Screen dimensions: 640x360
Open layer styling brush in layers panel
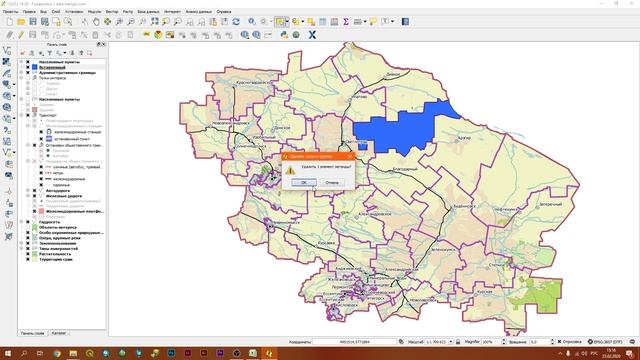(23, 53)
